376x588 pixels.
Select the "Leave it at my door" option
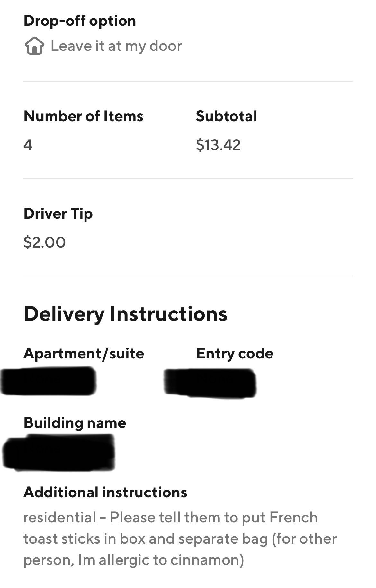[x=116, y=46]
